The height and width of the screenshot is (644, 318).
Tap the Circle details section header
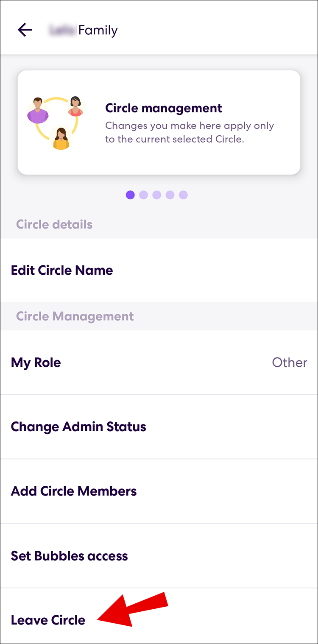click(x=54, y=224)
